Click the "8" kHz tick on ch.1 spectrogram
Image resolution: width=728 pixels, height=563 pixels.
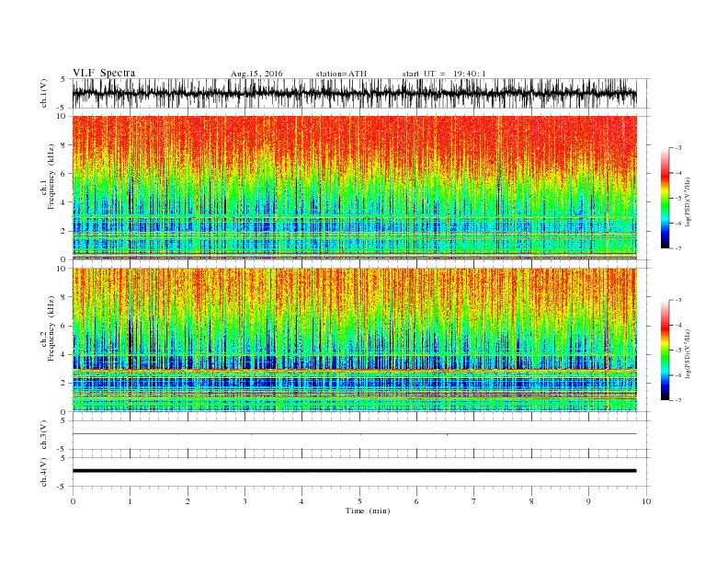[x=64, y=145]
